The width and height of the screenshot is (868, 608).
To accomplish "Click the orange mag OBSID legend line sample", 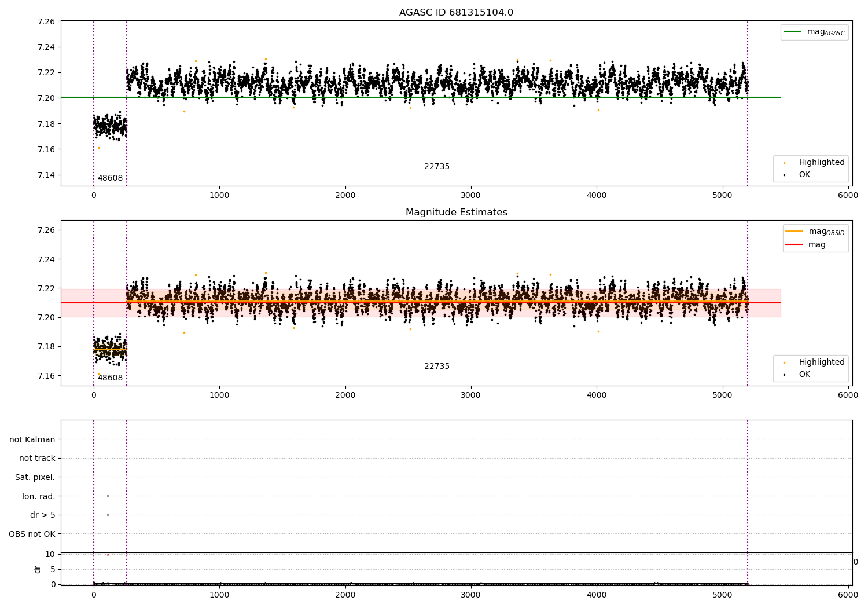I will click(x=795, y=232).
